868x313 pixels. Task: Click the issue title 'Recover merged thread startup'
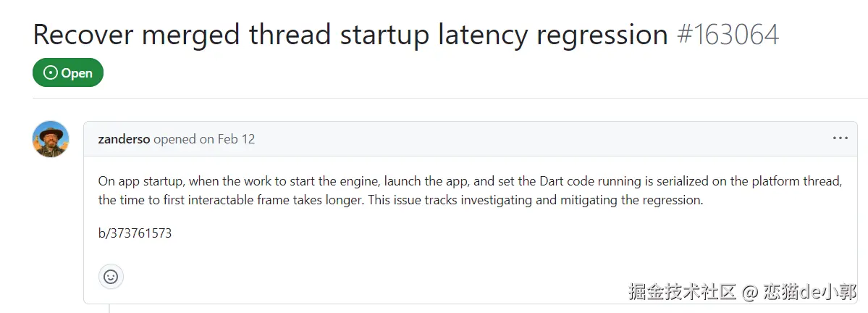pos(217,35)
